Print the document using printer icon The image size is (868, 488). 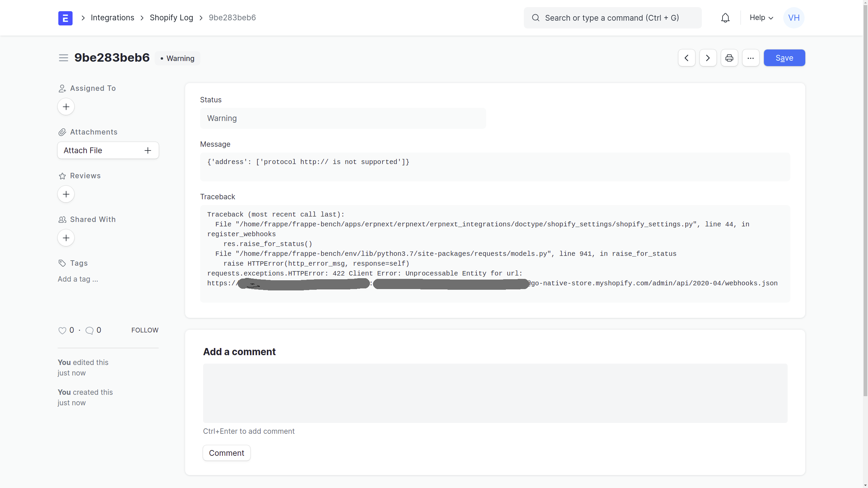click(x=729, y=58)
